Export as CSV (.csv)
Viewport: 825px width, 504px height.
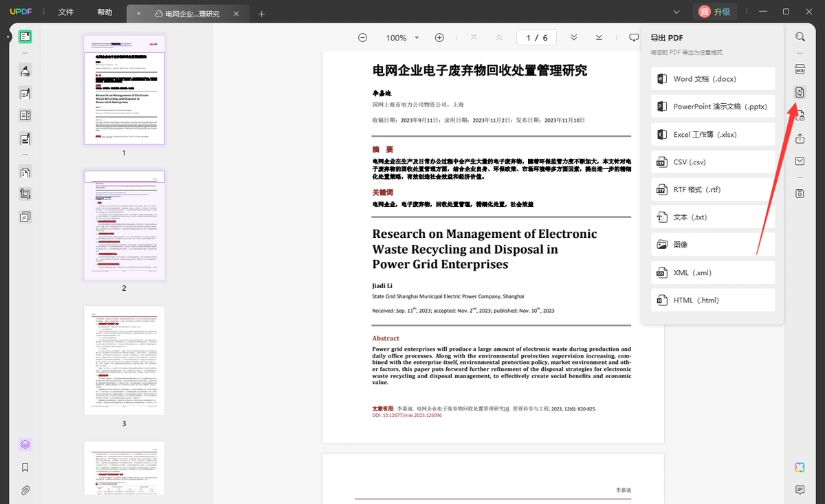pos(713,162)
